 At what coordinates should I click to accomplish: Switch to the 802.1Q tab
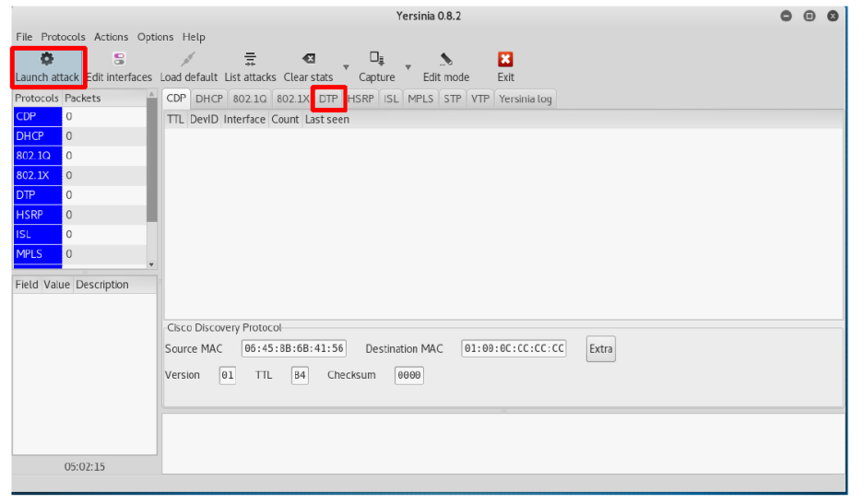pyautogui.click(x=249, y=99)
